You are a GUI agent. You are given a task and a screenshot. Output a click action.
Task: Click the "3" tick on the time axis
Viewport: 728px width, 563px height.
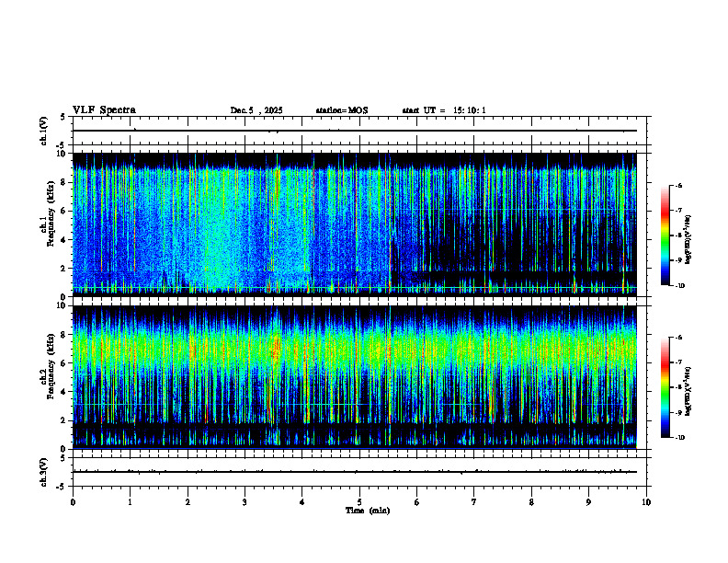(x=245, y=502)
